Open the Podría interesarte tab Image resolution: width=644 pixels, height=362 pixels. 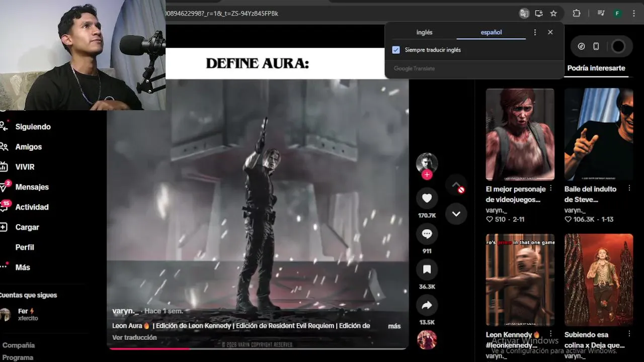(x=596, y=68)
